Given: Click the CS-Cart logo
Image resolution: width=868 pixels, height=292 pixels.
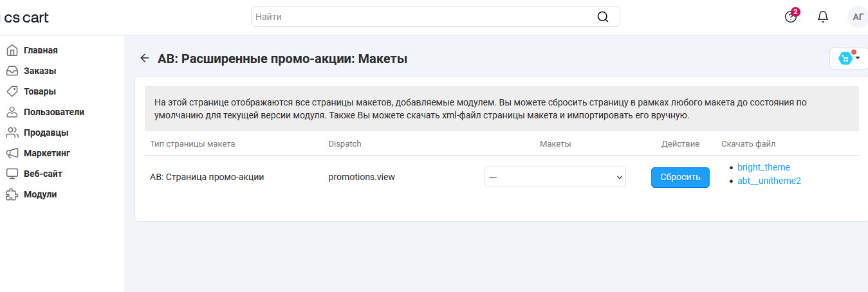Looking at the screenshot, I should pyautogui.click(x=26, y=17).
